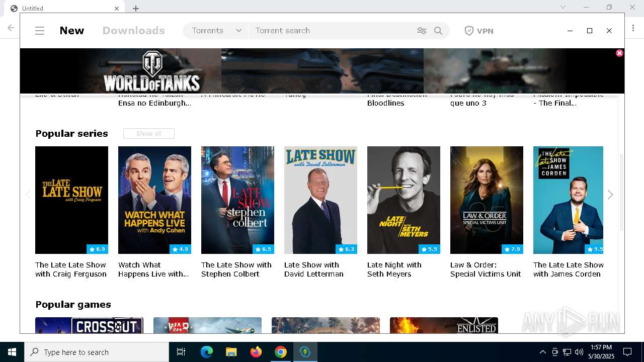Image resolution: width=644 pixels, height=362 pixels.
Task: Open File Explorer from taskbar
Action: (x=231, y=352)
